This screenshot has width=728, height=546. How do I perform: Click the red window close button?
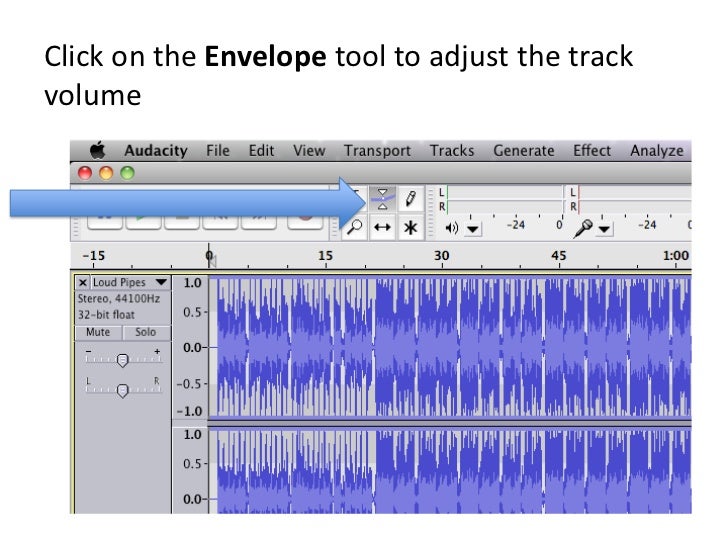click(85, 173)
